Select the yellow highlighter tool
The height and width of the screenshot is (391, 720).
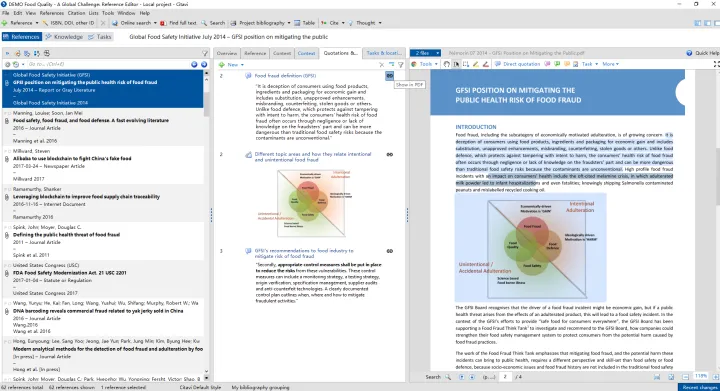pyautogui.click(x=476, y=64)
